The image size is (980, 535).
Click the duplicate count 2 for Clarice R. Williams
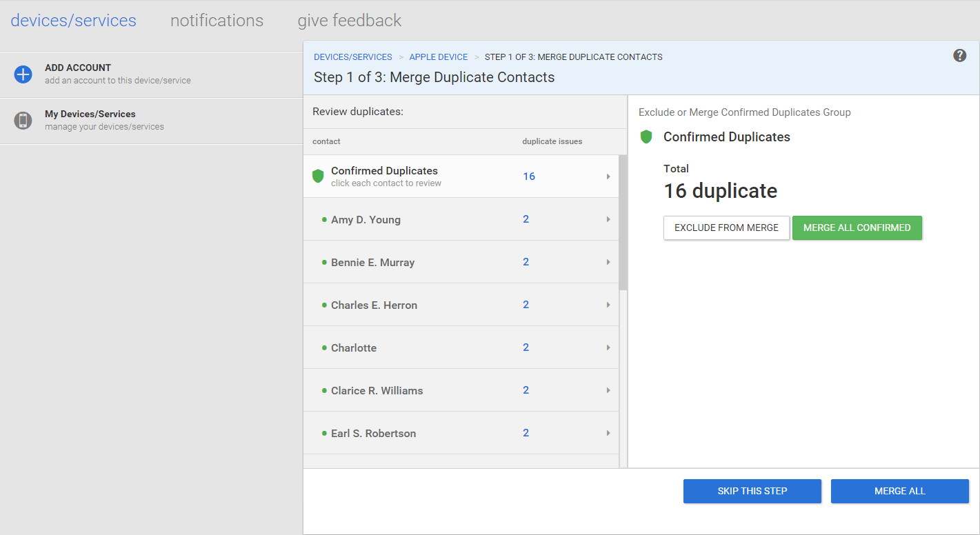pos(526,390)
